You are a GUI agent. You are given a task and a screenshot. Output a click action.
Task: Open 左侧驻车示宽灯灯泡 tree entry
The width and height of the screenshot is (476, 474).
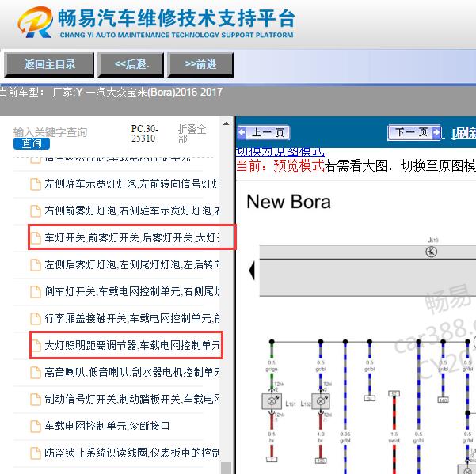pyautogui.click(x=132, y=184)
